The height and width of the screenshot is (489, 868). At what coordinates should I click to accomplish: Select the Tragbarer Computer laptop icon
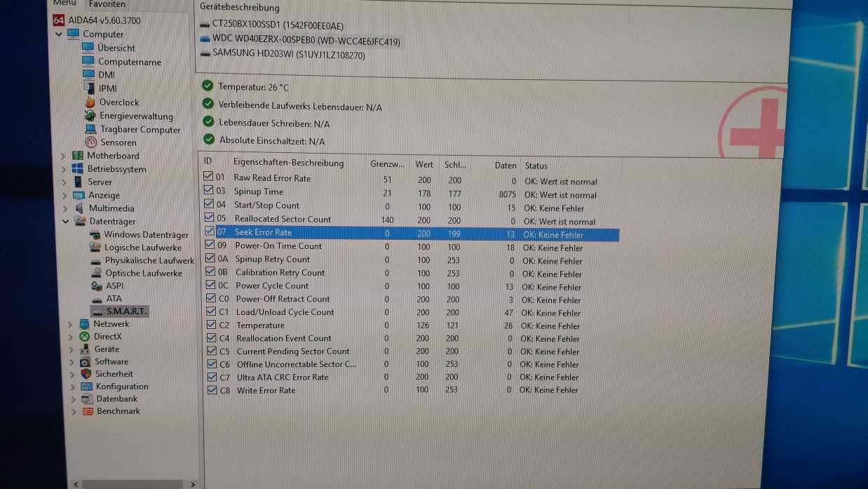coord(90,129)
